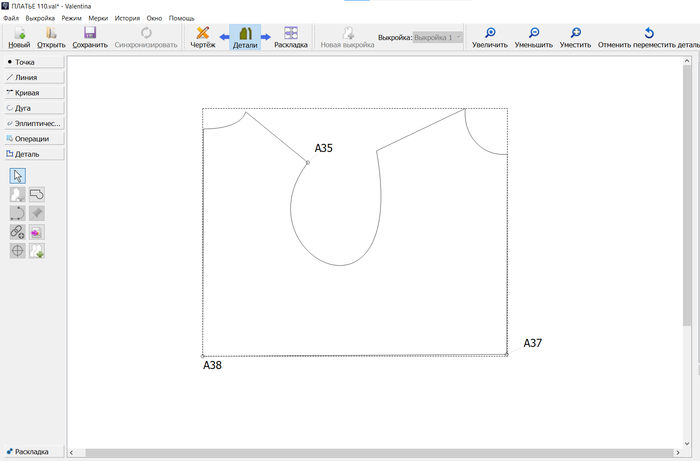This screenshot has height=461, width=700.
Task: Click the Раскладка tab at bottom left
Action: [x=32, y=451]
